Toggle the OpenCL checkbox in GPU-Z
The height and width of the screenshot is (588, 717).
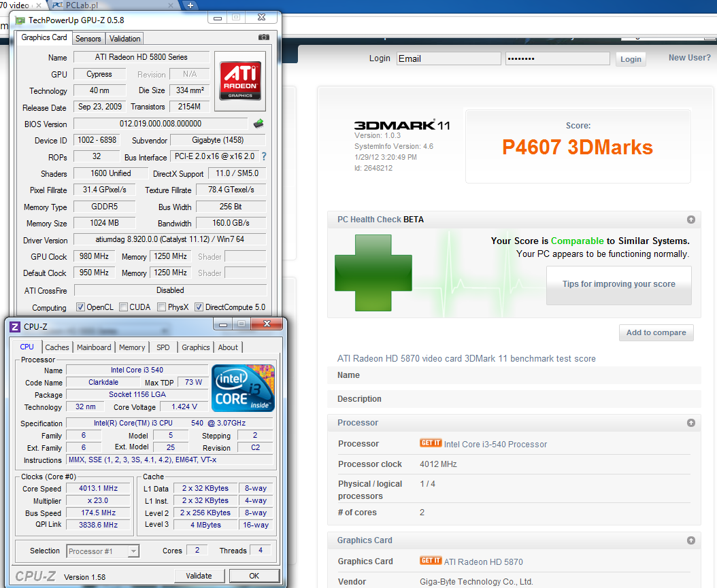pos(80,307)
